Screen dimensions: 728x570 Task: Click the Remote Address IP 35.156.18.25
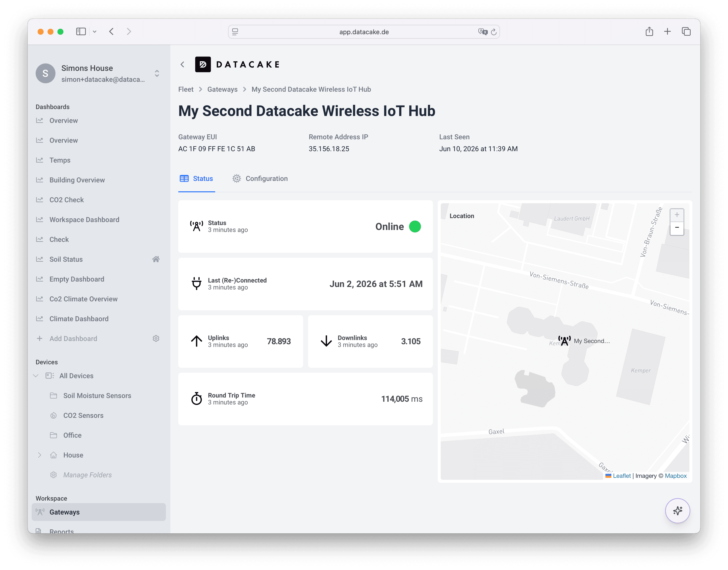click(x=329, y=149)
